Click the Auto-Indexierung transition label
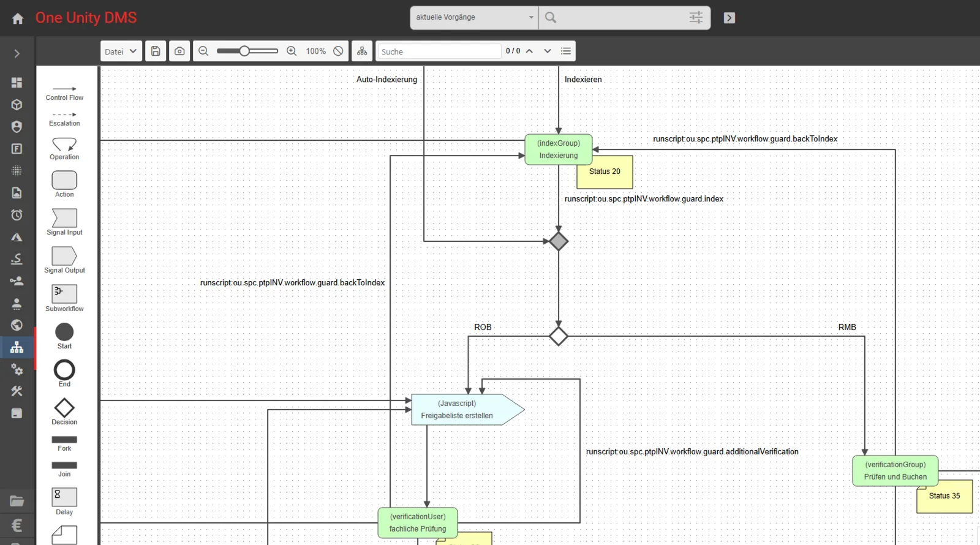 [x=386, y=80]
